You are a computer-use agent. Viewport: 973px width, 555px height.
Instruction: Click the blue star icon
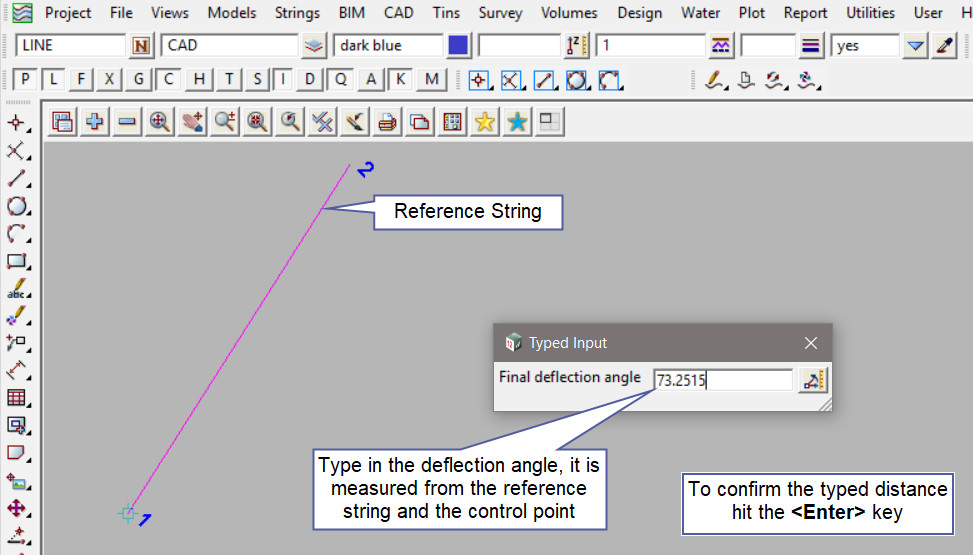[517, 122]
